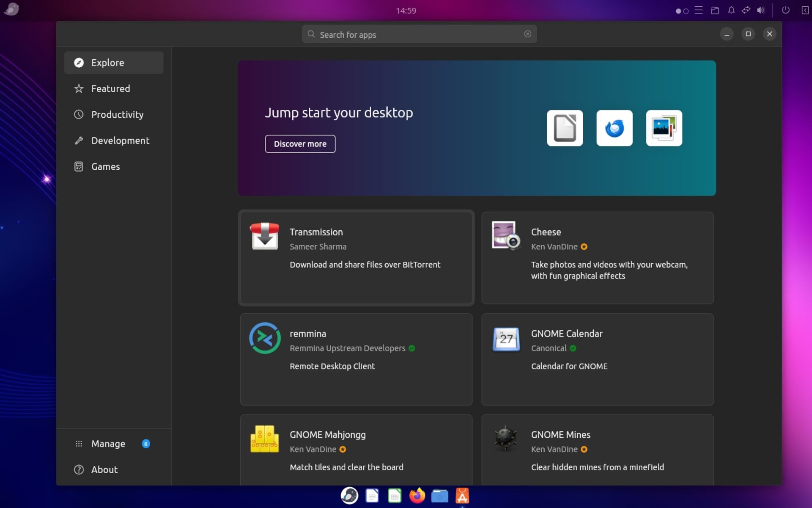Click the Discover more button

pyautogui.click(x=300, y=144)
